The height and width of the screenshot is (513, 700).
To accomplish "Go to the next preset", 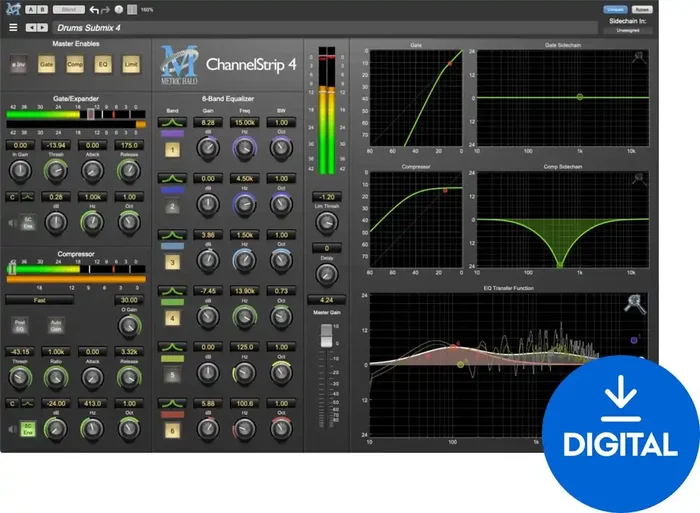I will tap(42, 28).
